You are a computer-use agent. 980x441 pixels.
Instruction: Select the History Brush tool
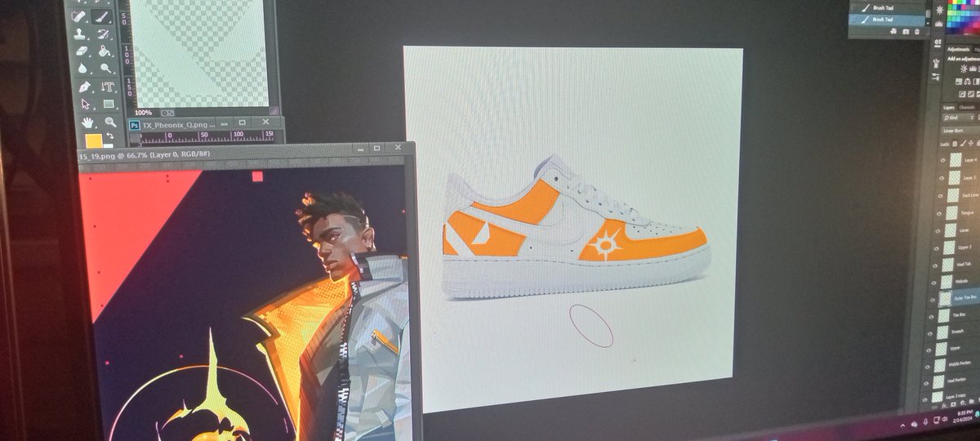click(103, 33)
